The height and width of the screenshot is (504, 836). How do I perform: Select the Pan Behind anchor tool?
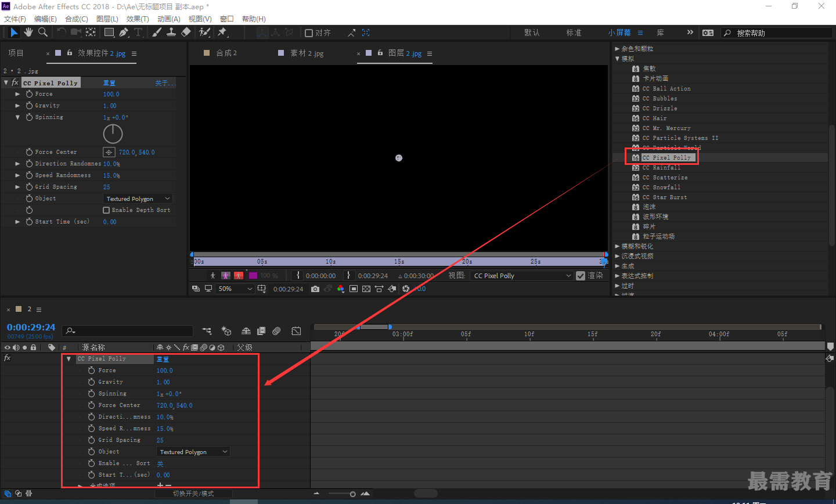[91, 33]
